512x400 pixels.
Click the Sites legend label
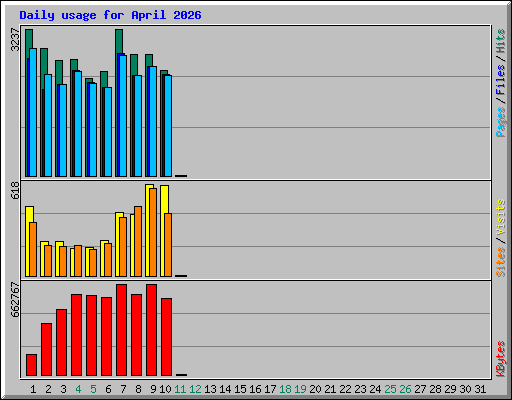[x=501, y=262]
